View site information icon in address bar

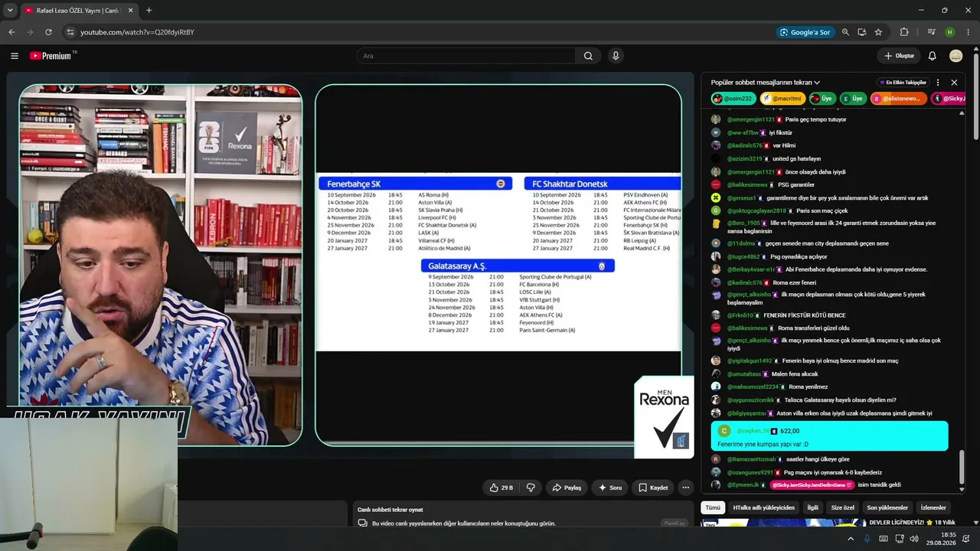[x=70, y=32]
